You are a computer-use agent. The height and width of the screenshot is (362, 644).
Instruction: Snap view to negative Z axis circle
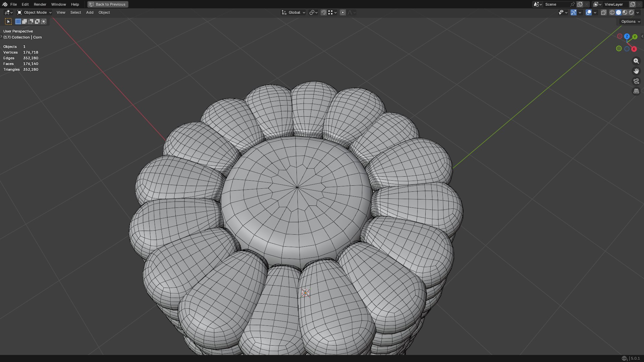(x=627, y=49)
